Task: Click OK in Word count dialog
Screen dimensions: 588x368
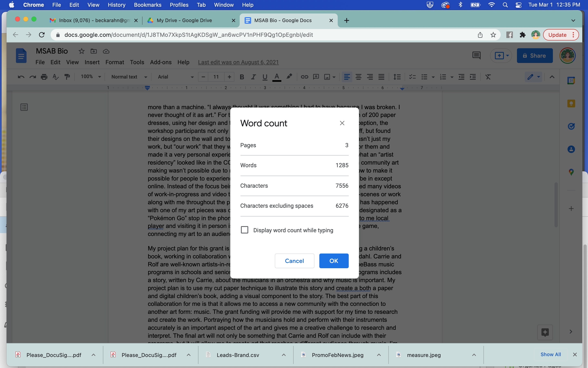Action: pos(334,261)
